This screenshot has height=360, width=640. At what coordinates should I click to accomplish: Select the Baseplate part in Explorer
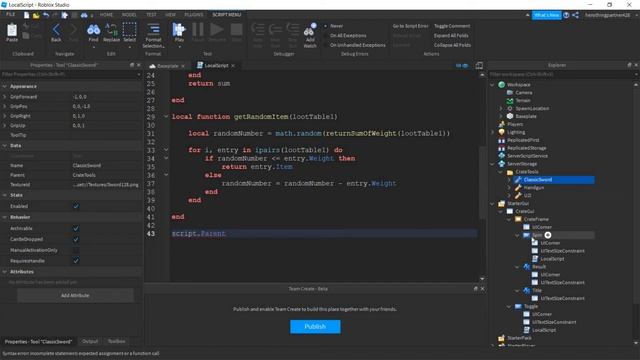click(x=526, y=116)
